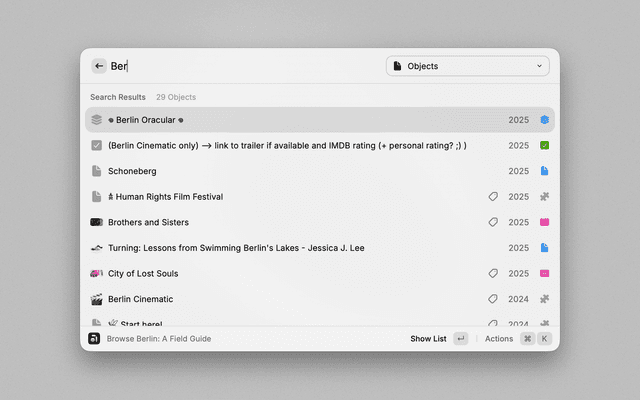The height and width of the screenshot is (400, 640).
Task: Click the blue hexagon icon on Berlin Oracular row
Action: 544,120
